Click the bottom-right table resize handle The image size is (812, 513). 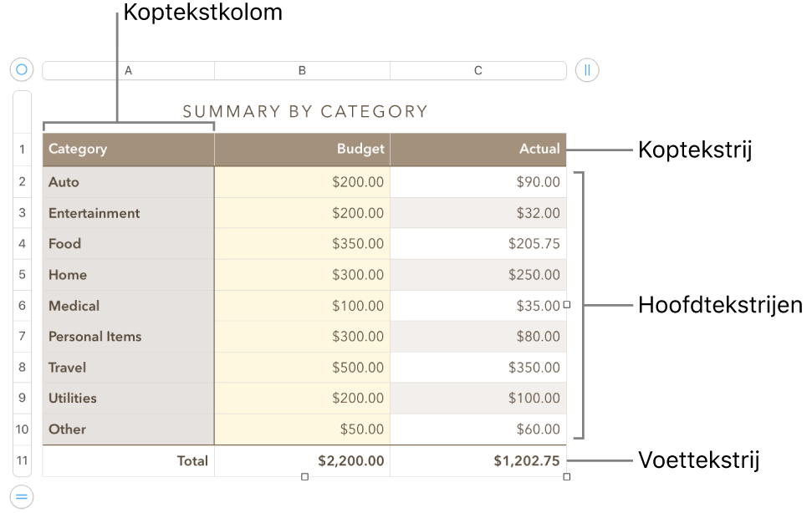click(566, 476)
